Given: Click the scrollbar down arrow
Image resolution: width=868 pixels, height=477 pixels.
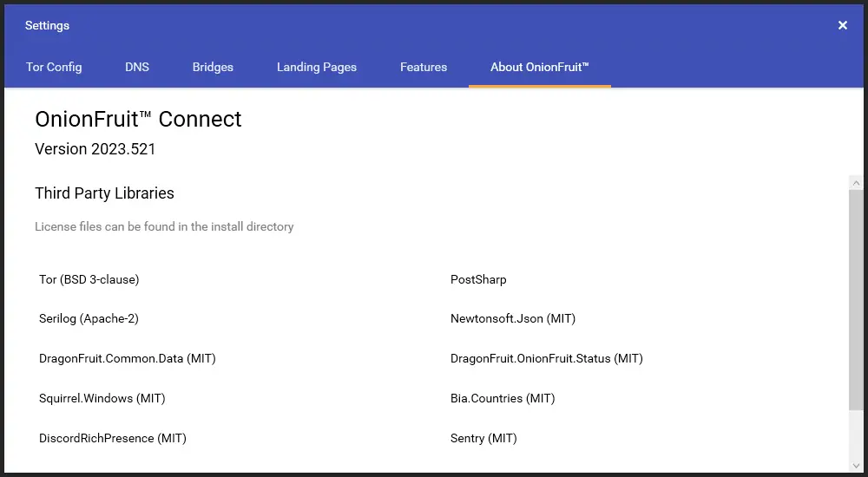Looking at the screenshot, I should coord(857,465).
